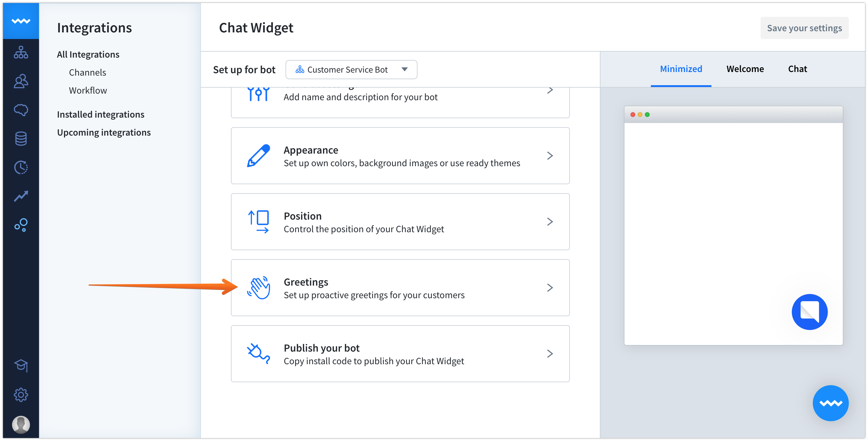Click the Save your settings button

tap(804, 28)
